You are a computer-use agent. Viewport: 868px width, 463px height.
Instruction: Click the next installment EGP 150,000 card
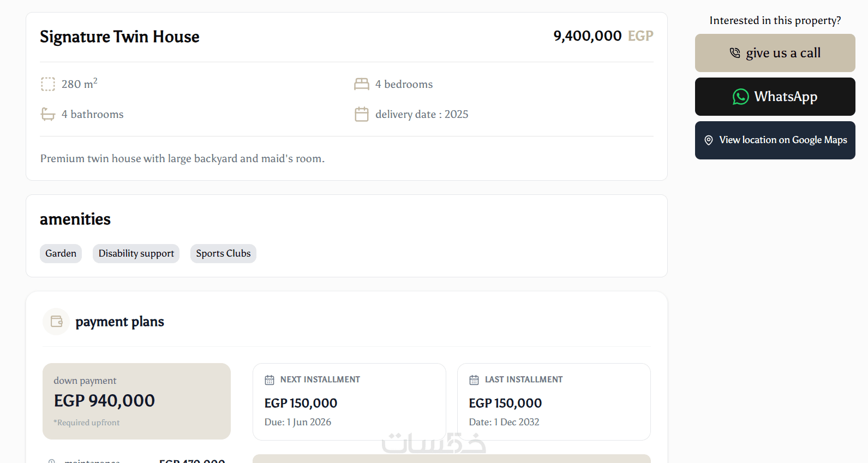(349, 402)
